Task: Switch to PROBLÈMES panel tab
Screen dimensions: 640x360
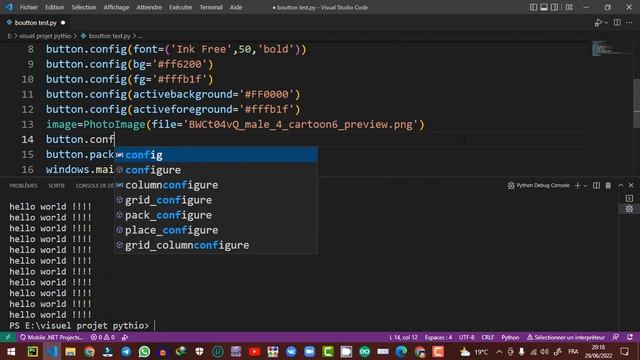Action: coord(23,186)
